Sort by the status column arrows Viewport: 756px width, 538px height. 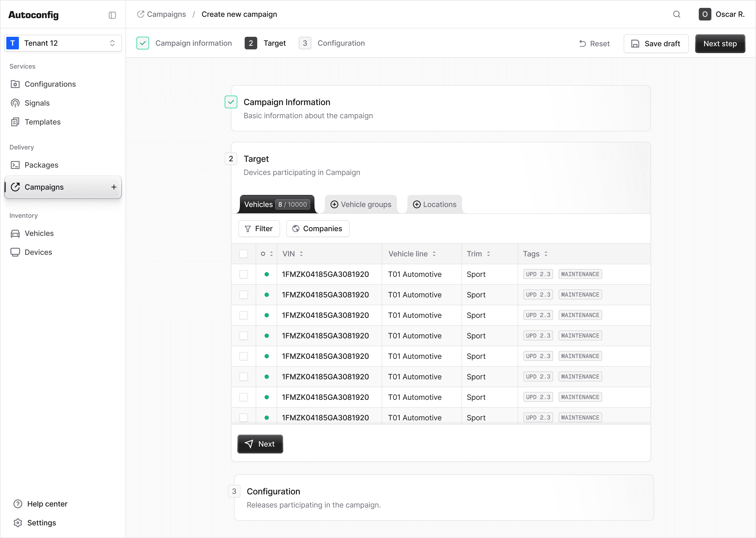pos(271,254)
